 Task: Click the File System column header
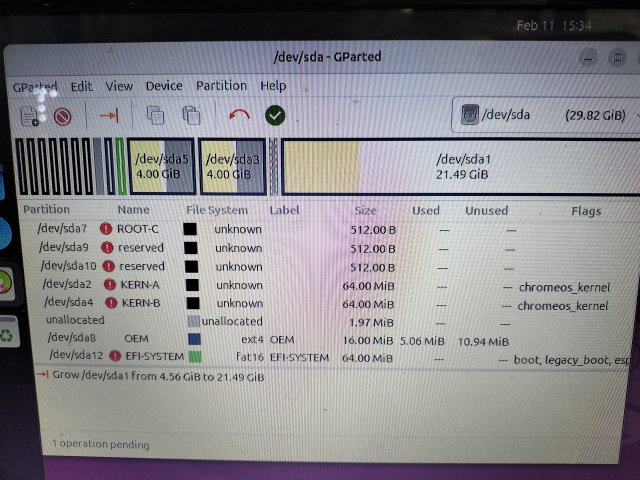(x=217, y=211)
